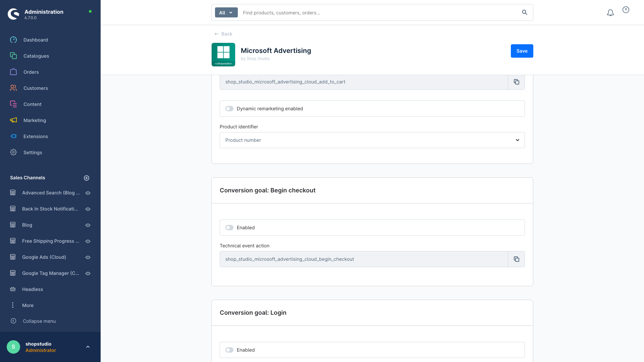Click storefront icon beside Blog channel
The height and width of the screenshot is (362, 644).
pyautogui.click(x=13, y=225)
